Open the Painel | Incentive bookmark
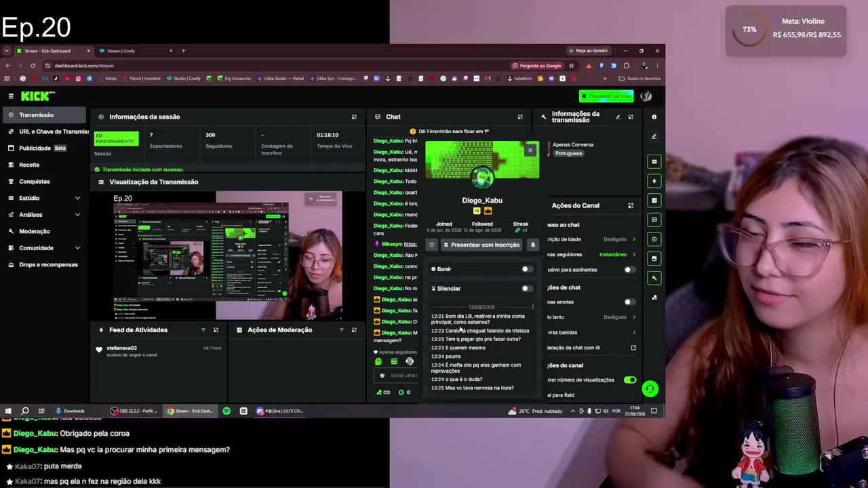This screenshot has height=488, width=868. click(141, 79)
